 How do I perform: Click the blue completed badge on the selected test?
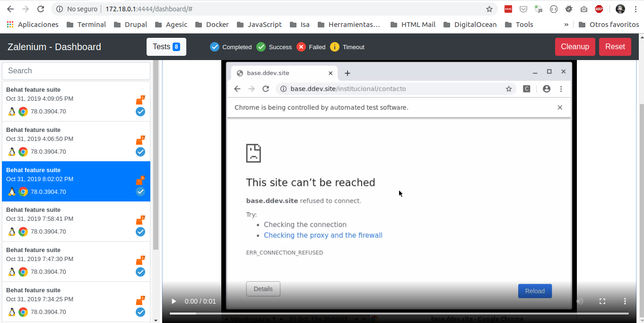pyautogui.click(x=140, y=192)
